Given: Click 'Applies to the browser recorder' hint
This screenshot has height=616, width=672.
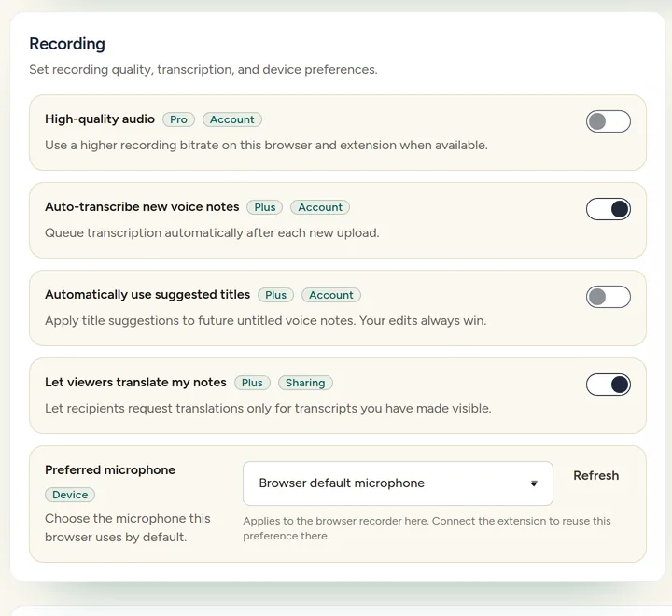Looking at the screenshot, I should 427,528.
